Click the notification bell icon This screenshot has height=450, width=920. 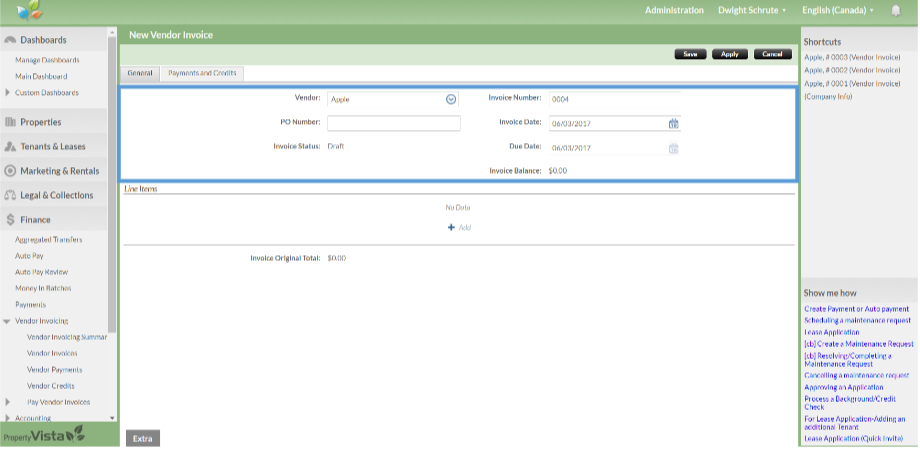(895, 10)
